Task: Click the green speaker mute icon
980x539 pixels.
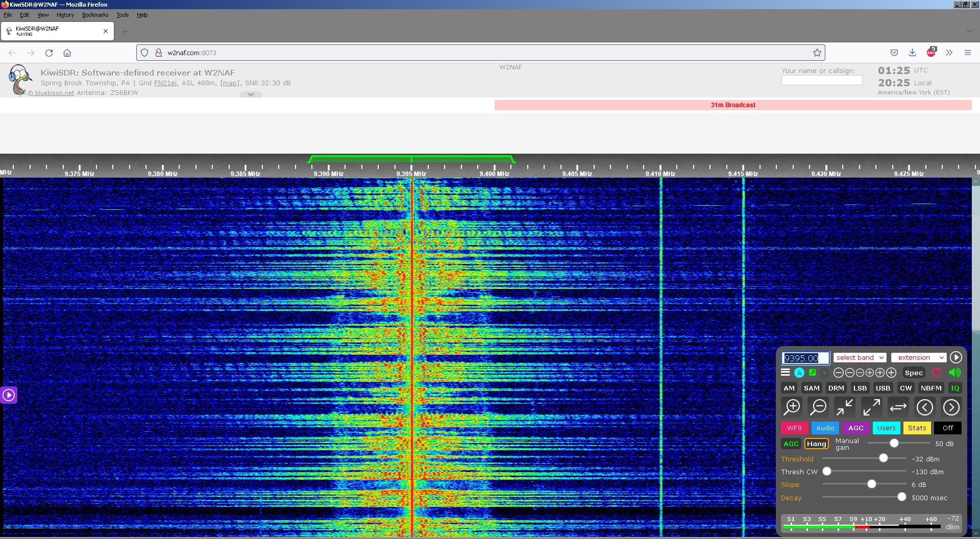Action: click(x=954, y=373)
